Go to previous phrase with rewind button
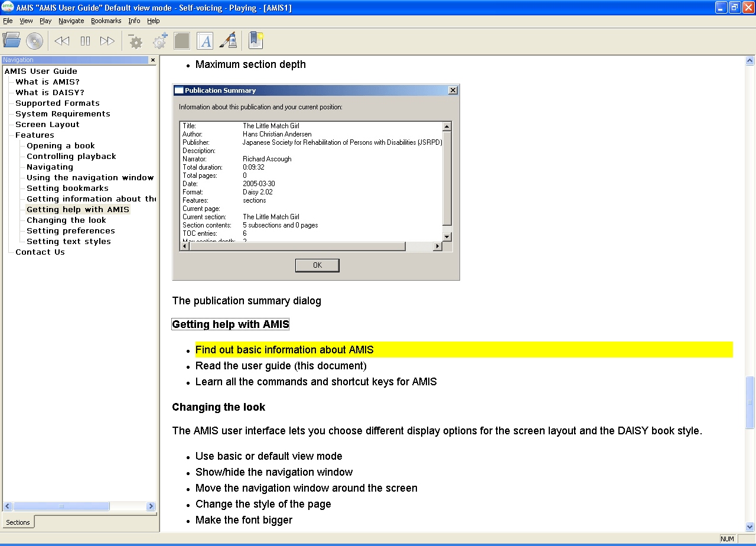Screen dimensions: 756x546 pos(62,41)
